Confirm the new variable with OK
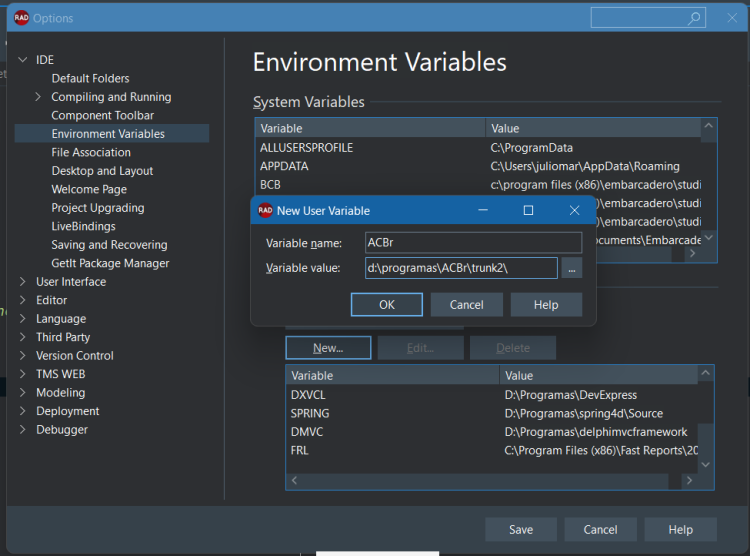The width and height of the screenshot is (750, 556). [386, 305]
